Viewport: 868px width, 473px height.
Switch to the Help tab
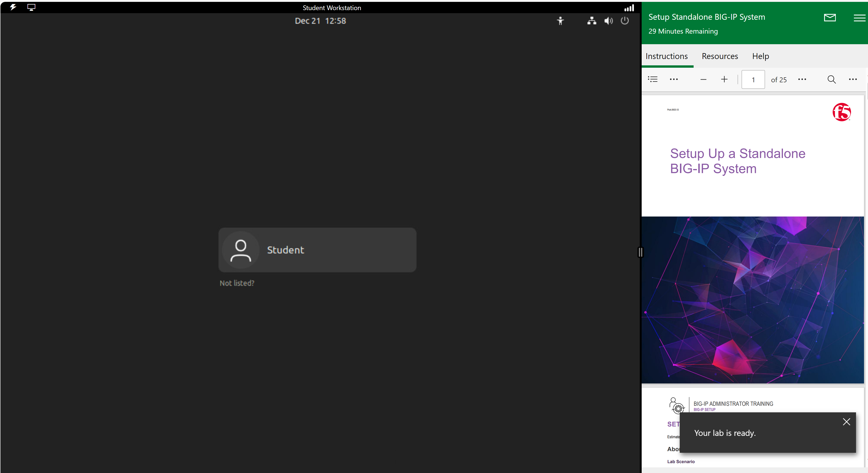(760, 56)
